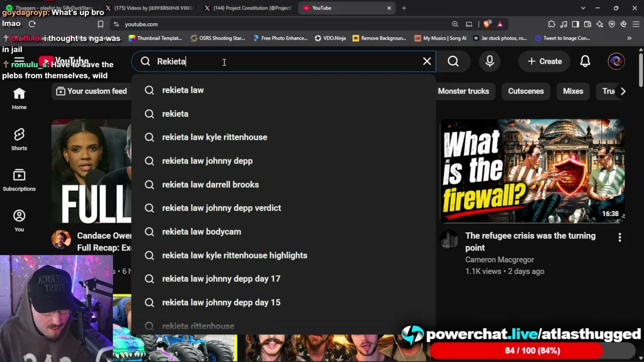The height and width of the screenshot is (362, 644).
Task: Focus the YouTube search field containing Rekieta
Action: (x=283, y=61)
